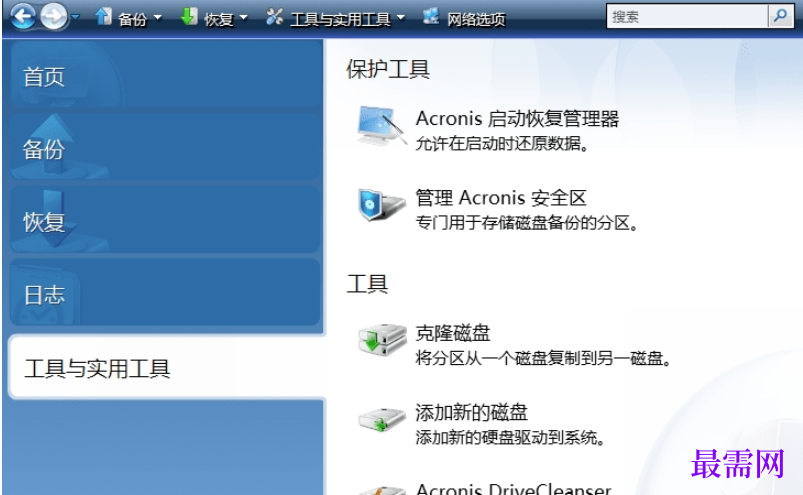Click the 保护工具 section heading
Image resolution: width=803 pixels, height=495 pixels.
(x=388, y=69)
